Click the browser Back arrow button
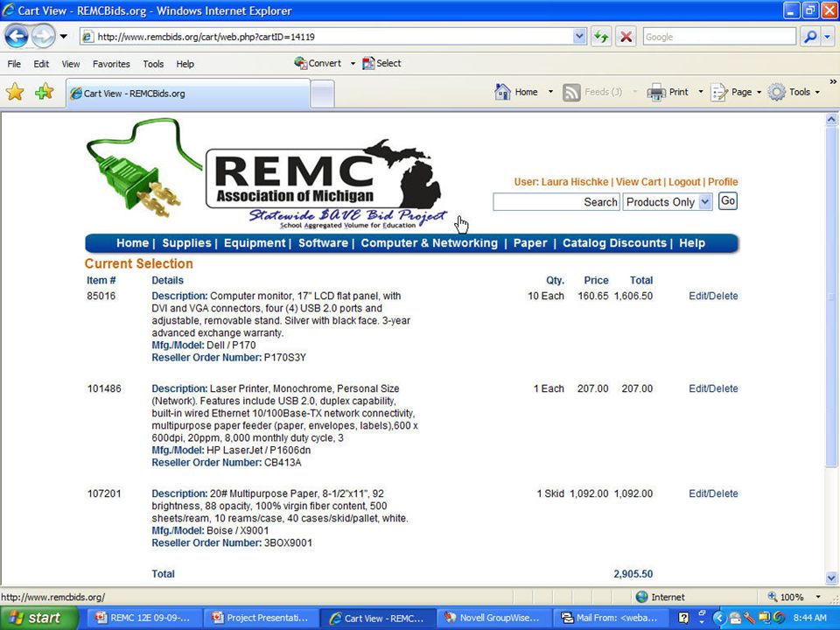The height and width of the screenshot is (630, 840). pos(17,37)
